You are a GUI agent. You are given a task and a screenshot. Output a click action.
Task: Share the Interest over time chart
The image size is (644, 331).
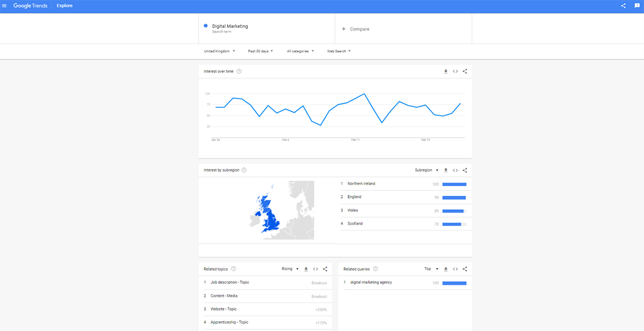pyautogui.click(x=465, y=71)
